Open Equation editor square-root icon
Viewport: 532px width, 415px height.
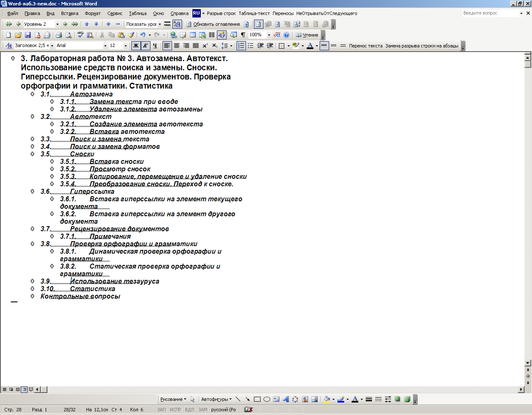(277, 35)
